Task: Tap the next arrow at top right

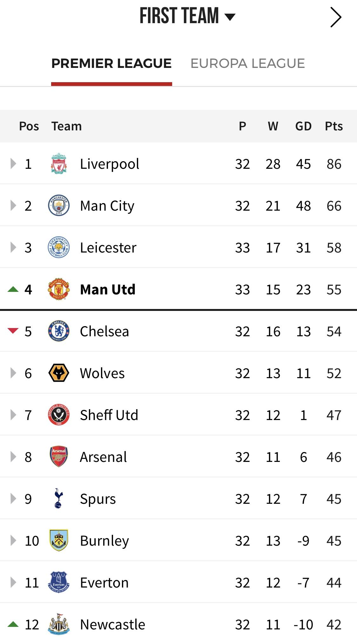Action: coord(336,17)
